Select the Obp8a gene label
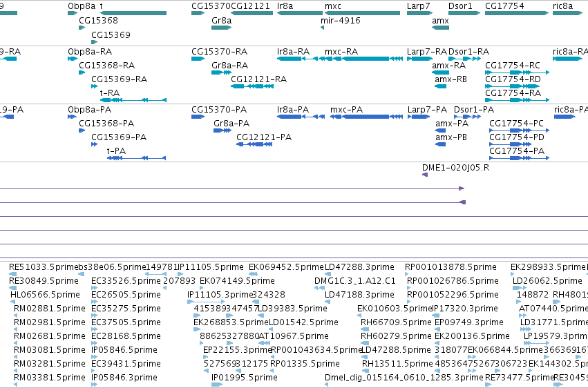Screen dimensions: 588x388 pos(82,6)
